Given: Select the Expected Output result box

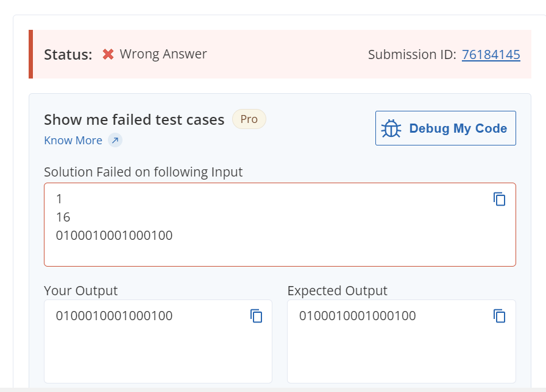Looking at the screenshot, I should (401, 341).
